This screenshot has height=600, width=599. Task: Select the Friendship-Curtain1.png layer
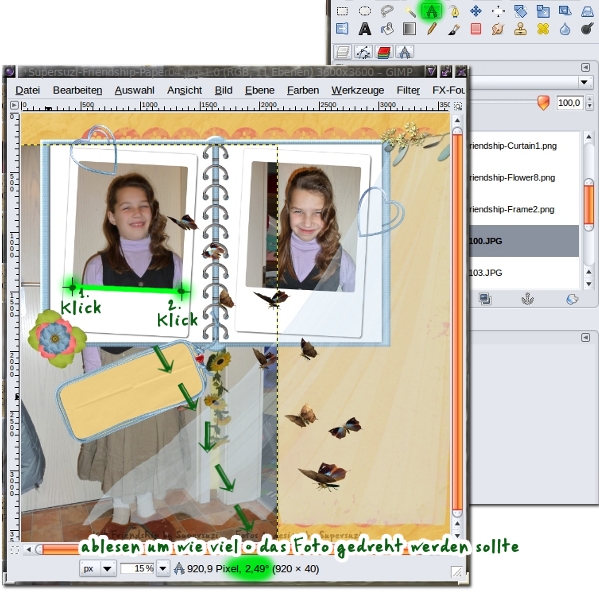click(524, 146)
